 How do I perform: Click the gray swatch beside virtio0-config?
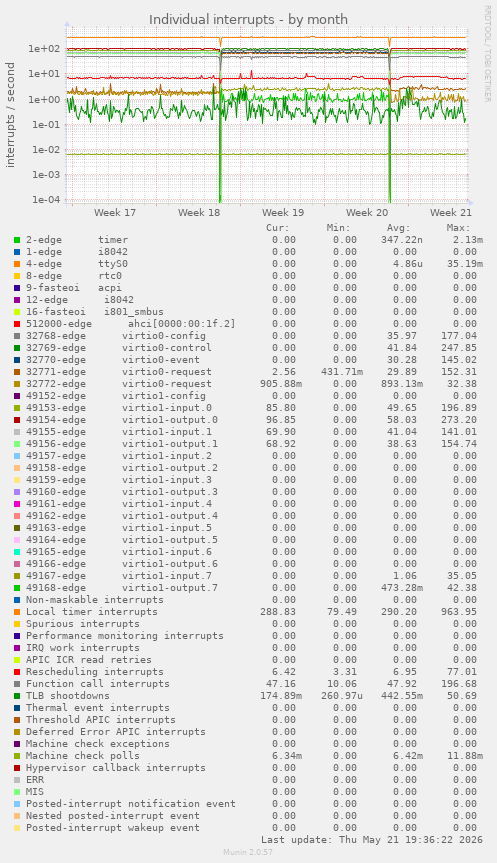17,336
